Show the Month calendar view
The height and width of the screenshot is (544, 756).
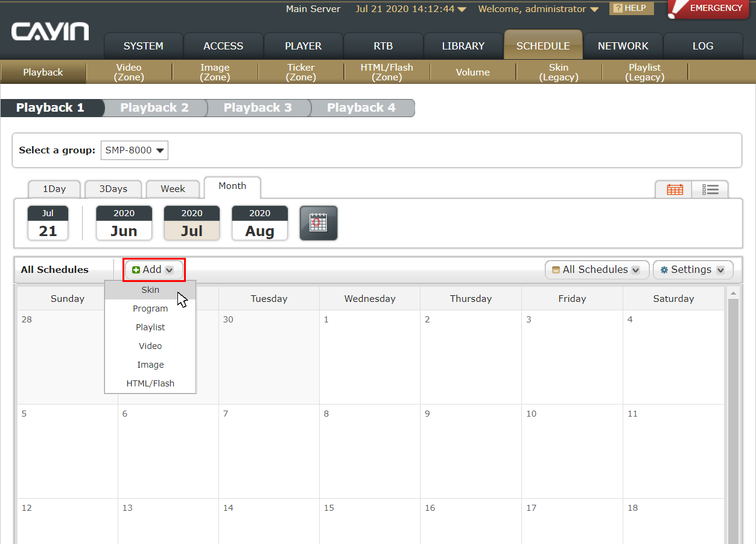[232, 187]
